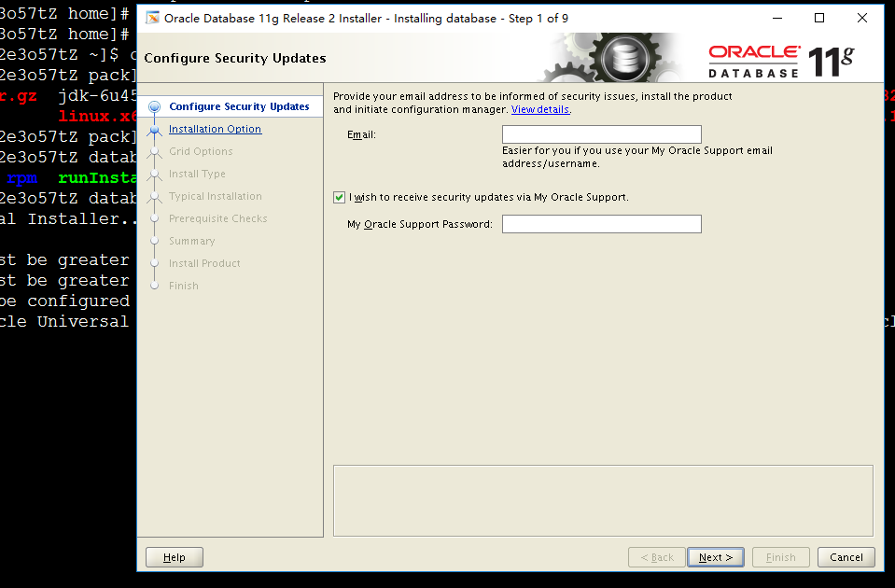Screen dimensions: 895x588
Task: Click the 'jdk-6u45' text in the terminal window
Action: coord(97,96)
